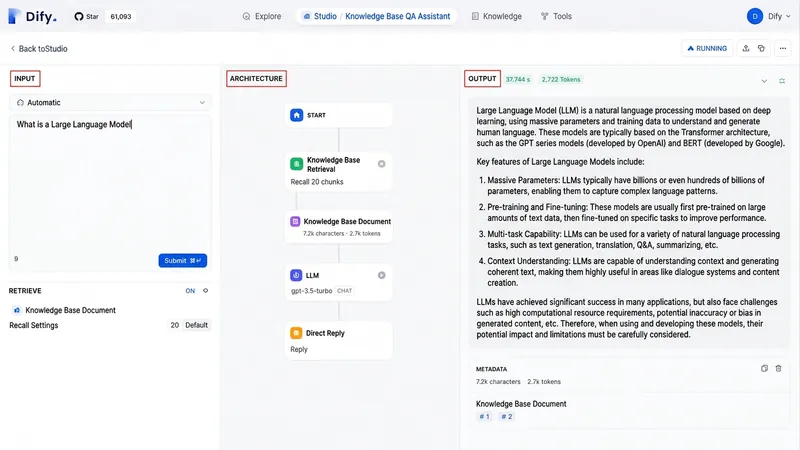Image resolution: width=800 pixels, height=450 pixels.
Task: Submit the question
Action: click(182, 260)
